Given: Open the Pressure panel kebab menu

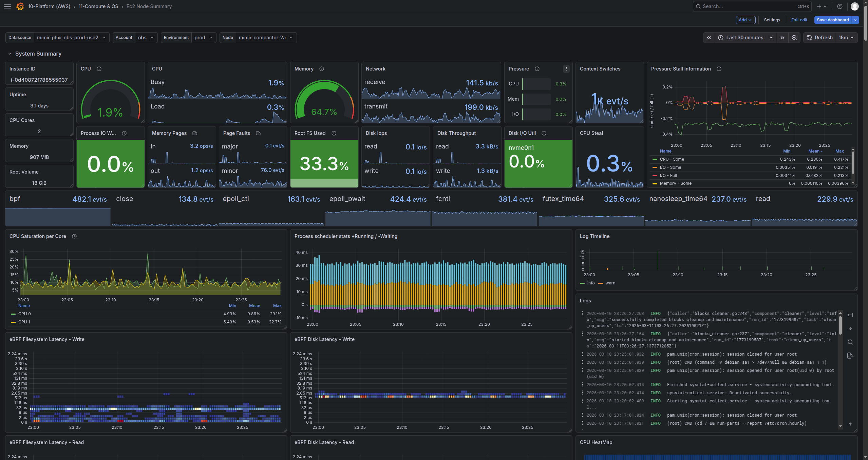Looking at the screenshot, I should click(x=566, y=69).
